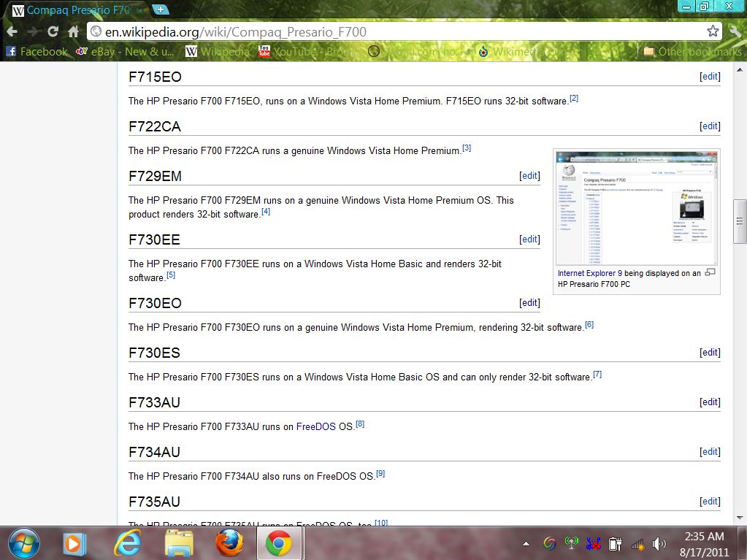
Task: Click the speaker volume tray icon
Action: click(659, 544)
